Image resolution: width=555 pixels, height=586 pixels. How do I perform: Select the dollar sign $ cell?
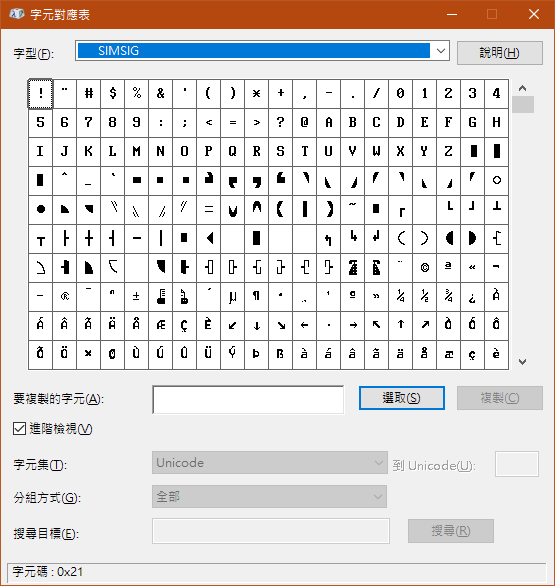[112, 93]
